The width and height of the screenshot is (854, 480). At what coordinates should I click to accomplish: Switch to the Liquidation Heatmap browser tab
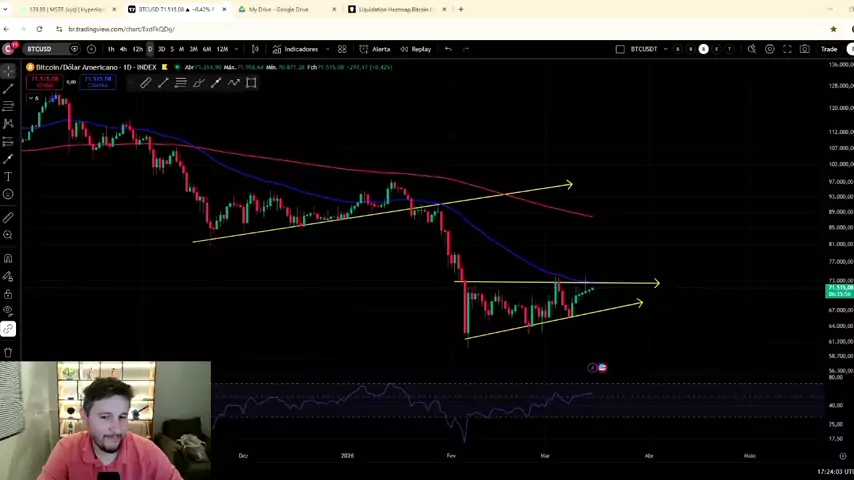(x=394, y=9)
